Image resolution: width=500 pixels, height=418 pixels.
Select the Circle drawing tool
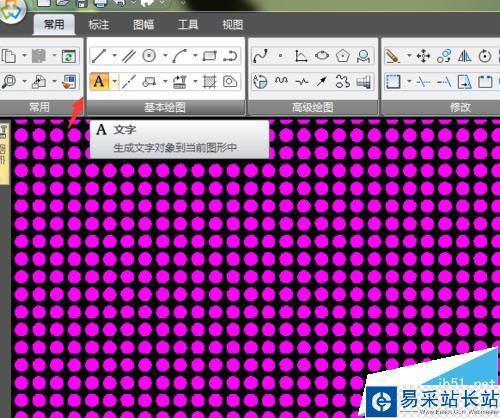pyautogui.click(x=149, y=56)
